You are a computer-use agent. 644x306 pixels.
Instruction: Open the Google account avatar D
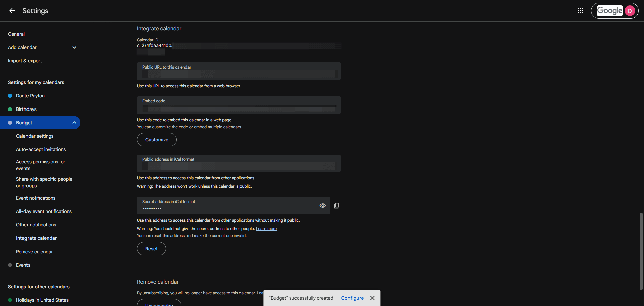tap(630, 11)
